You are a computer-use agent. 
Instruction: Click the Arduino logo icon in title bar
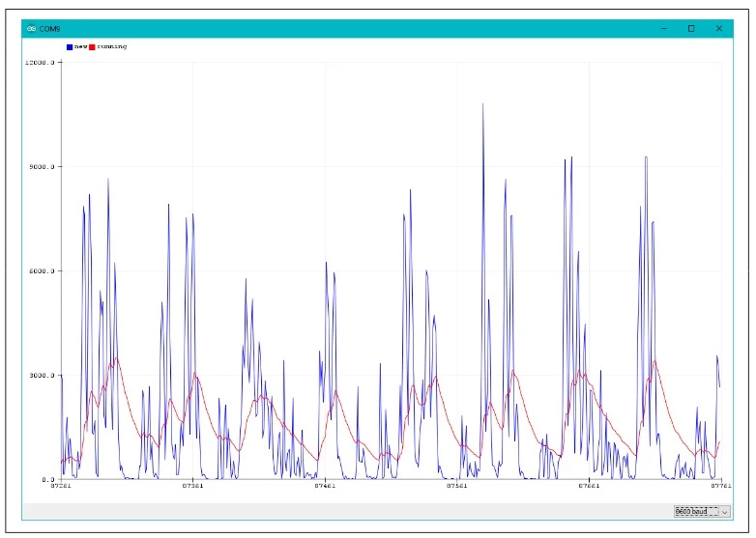[x=31, y=29]
